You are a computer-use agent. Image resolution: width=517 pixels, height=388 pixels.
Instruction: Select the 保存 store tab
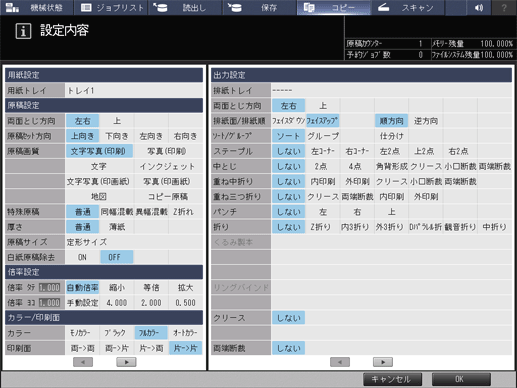pyautogui.click(x=259, y=7)
